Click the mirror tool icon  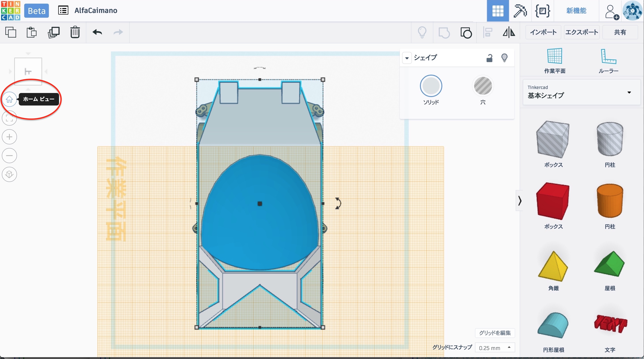(x=509, y=32)
